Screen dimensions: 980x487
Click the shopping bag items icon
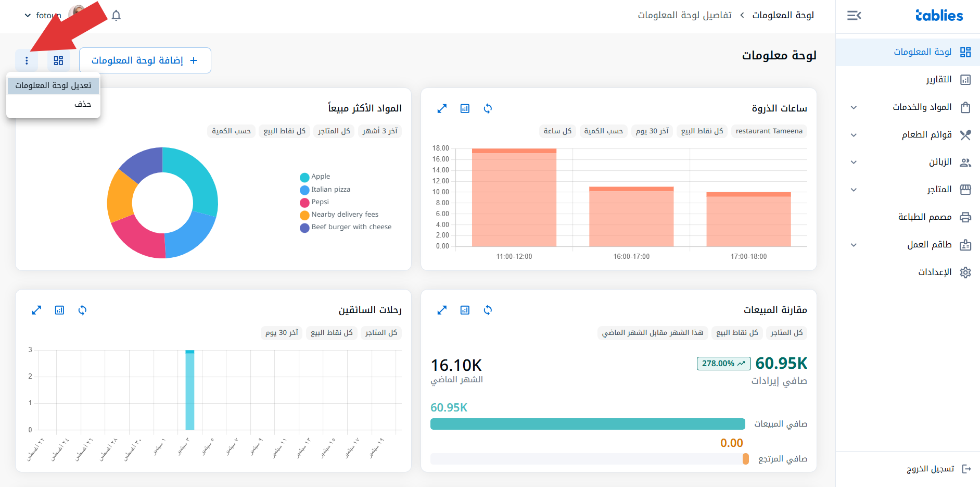pyautogui.click(x=965, y=107)
